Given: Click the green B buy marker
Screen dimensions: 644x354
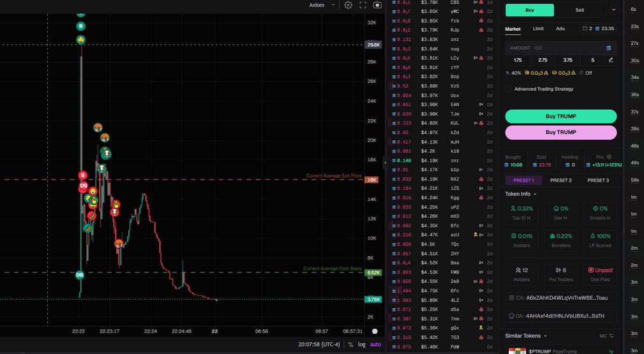Looking at the screenshot, I should click(x=80, y=26).
